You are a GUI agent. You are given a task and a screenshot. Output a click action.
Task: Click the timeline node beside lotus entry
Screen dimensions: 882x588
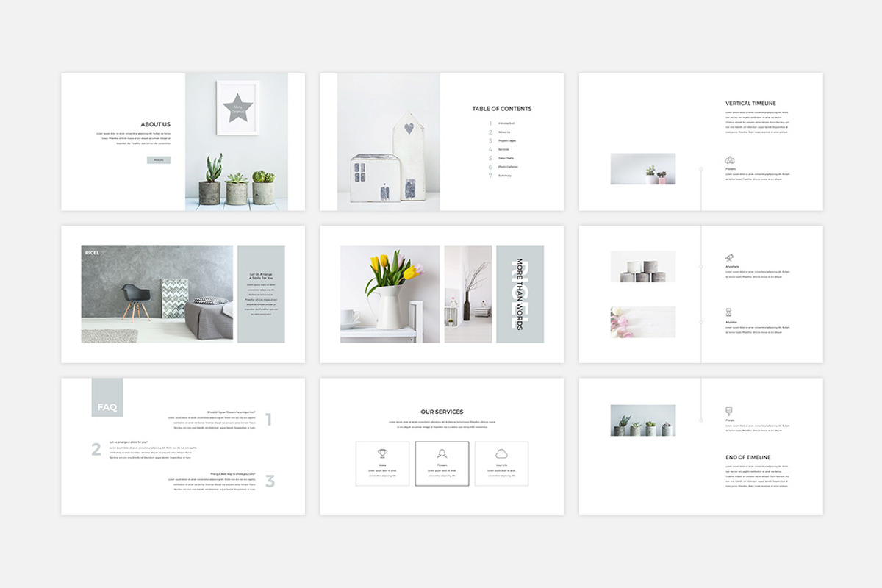point(700,169)
